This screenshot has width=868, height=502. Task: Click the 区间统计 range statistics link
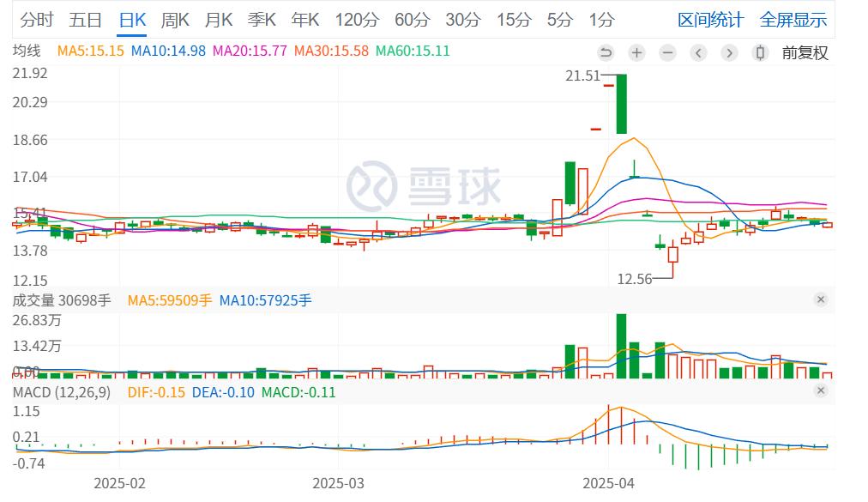click(711, 20)
